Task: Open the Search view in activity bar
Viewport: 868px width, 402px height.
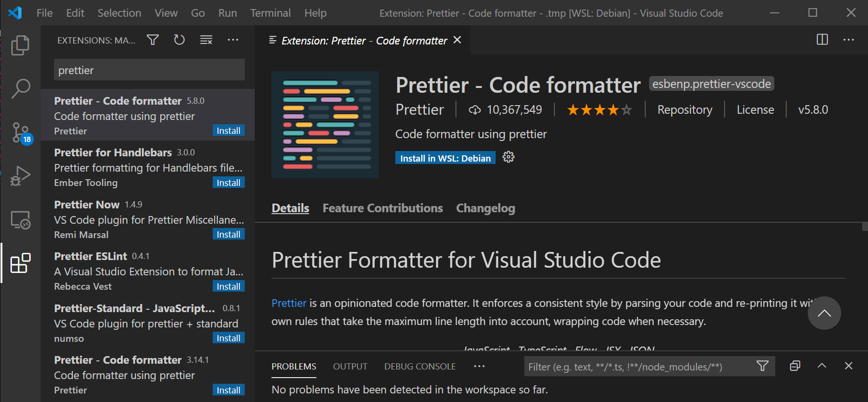Action: (x=20, y=88)
